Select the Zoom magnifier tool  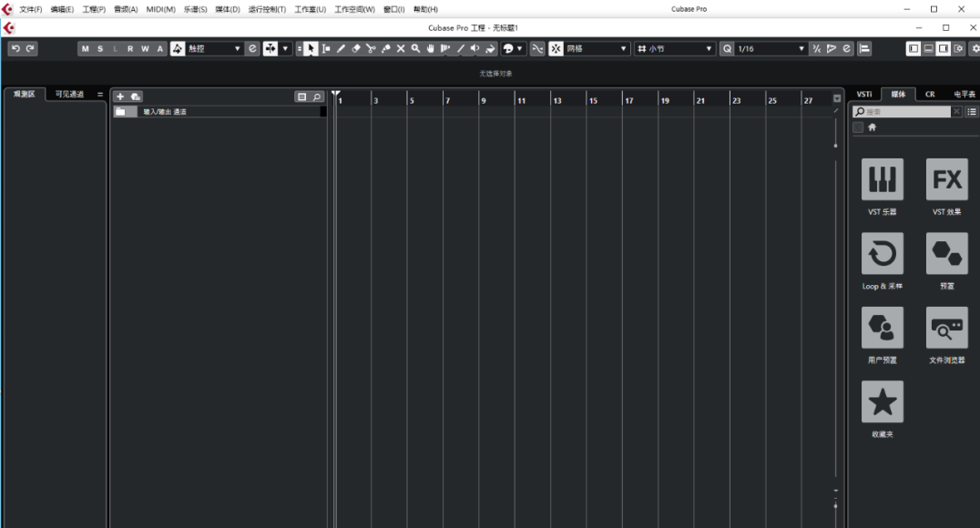[x=415, y=48]
